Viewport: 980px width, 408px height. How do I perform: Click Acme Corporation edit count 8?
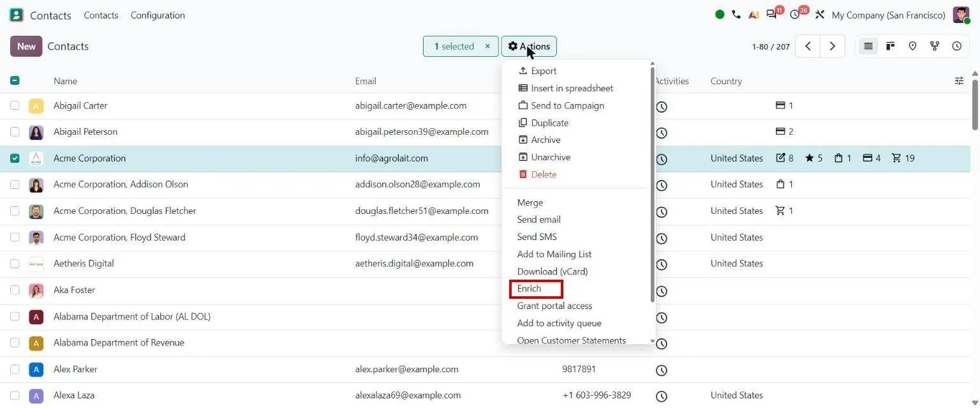[785, 158]
